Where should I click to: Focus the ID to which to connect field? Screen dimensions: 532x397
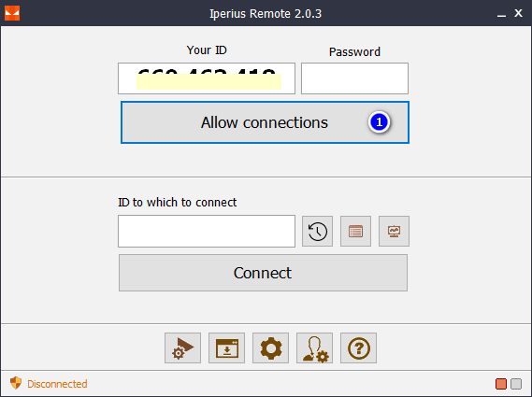click(x=207, y=232)
